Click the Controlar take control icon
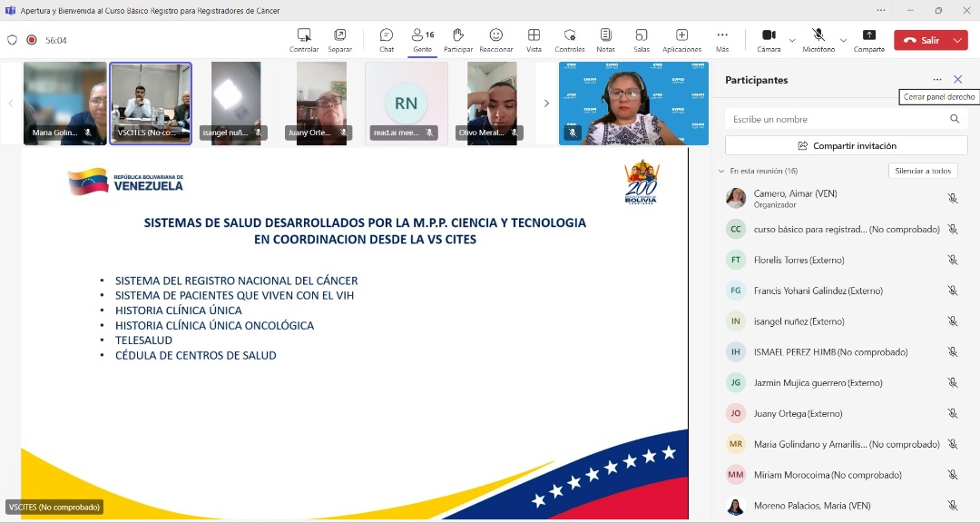This screenshot has width=980, height=523. click(x=304, y=39)
